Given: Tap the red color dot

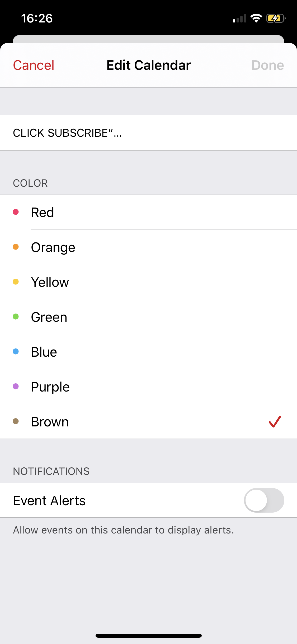Looking at the screenshot, I should click(x=16, y=212).
